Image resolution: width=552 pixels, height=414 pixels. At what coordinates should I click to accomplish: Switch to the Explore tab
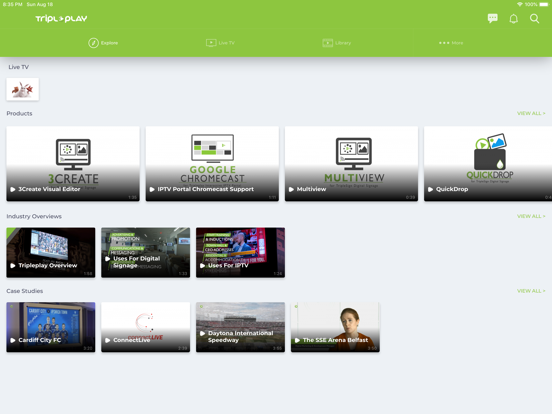pyautogui.click(x=103, y=43)
